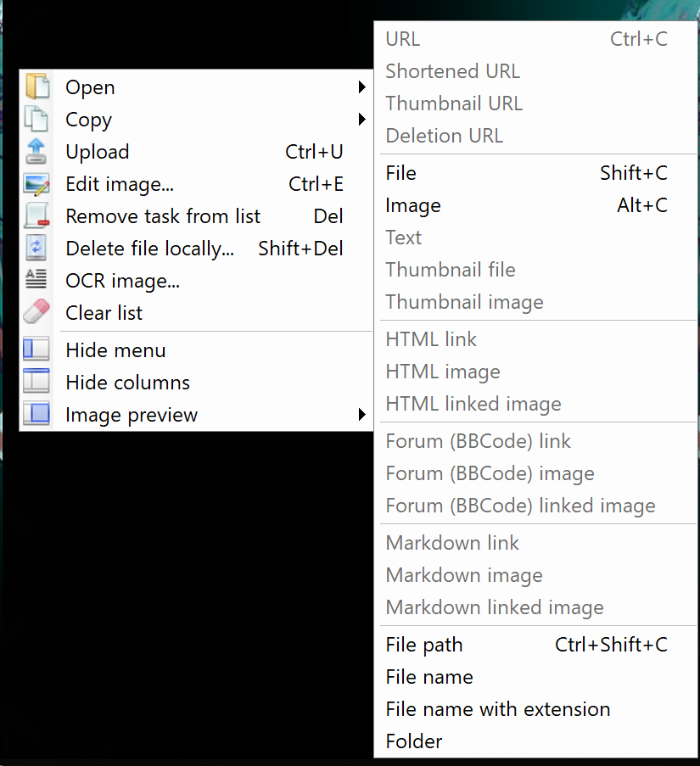Click File name with extension

tap(497, 709)
